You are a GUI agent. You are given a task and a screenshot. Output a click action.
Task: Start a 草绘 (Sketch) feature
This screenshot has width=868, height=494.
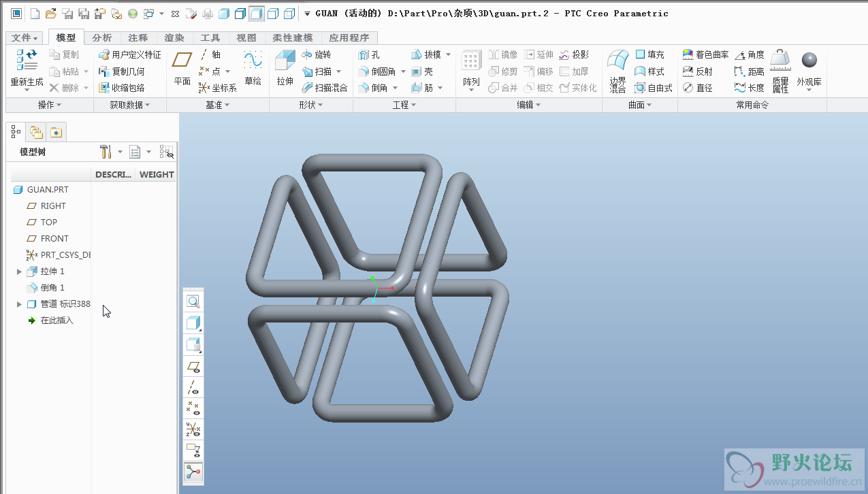pyautogui.click(x=253, y=69)
